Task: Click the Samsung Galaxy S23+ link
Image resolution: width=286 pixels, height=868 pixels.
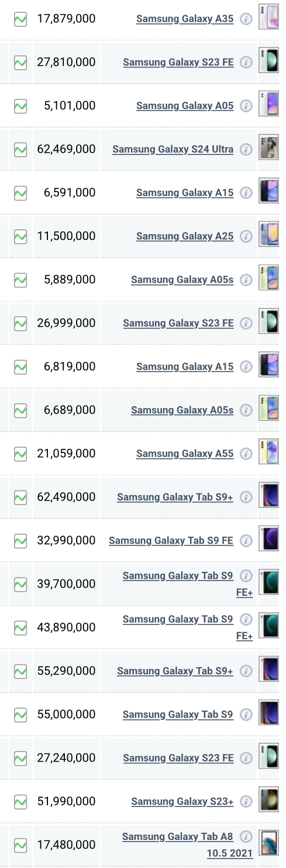Action: (x=182, y=801)
